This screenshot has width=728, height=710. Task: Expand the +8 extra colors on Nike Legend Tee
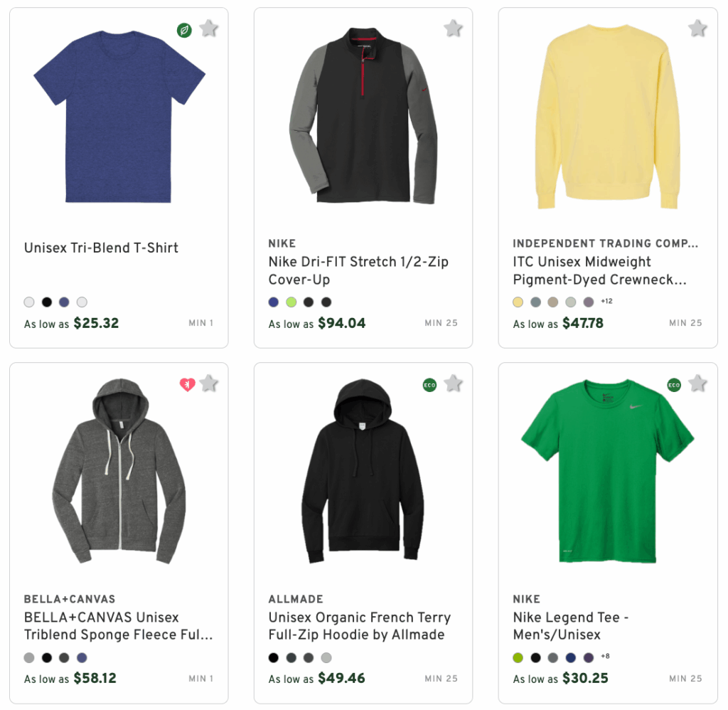point(604,657)
